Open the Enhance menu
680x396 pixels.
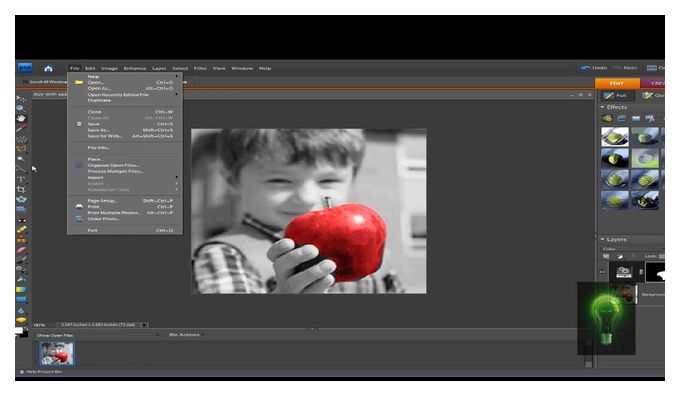tap(135, 68)
